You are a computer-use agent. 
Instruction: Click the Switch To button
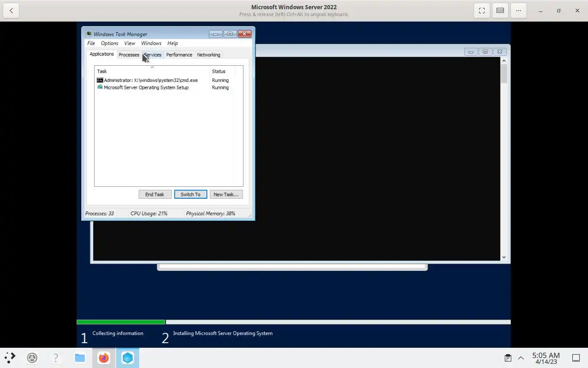[191, 194]
